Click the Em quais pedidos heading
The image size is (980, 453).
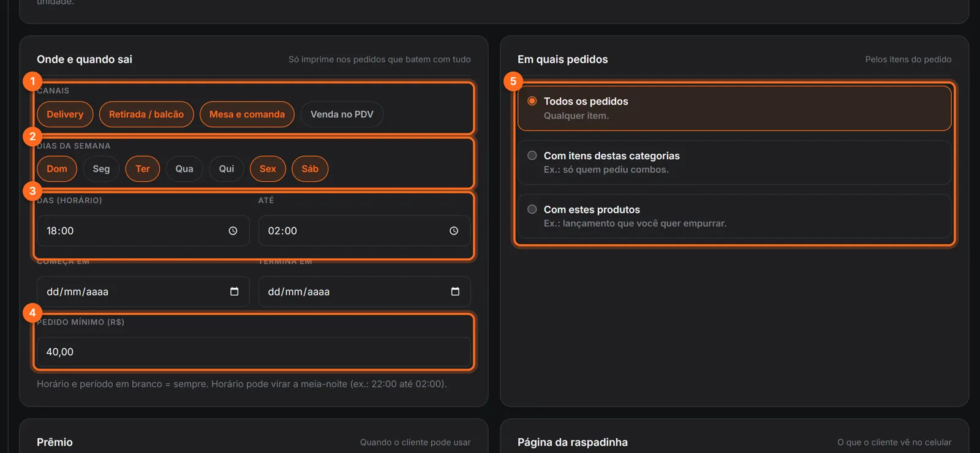click(x=563, y=59)
